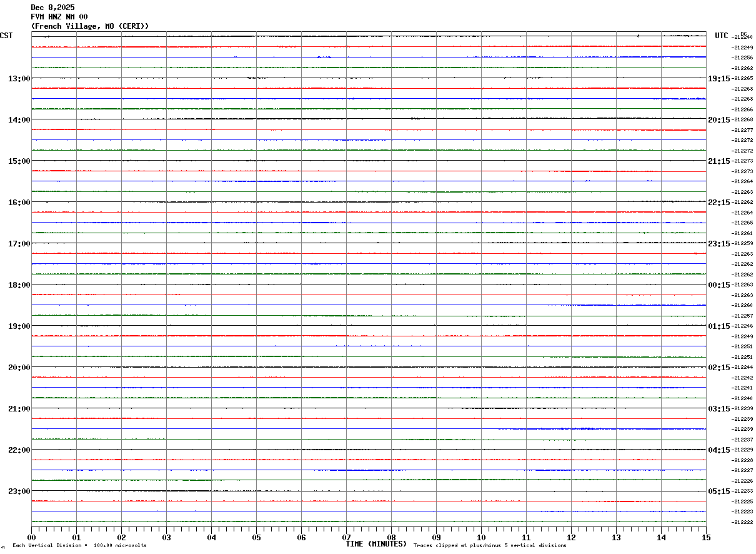The image size is (756, 554).
Task: Select DC offset value "-212223"
Action: (x=742, y=512)
